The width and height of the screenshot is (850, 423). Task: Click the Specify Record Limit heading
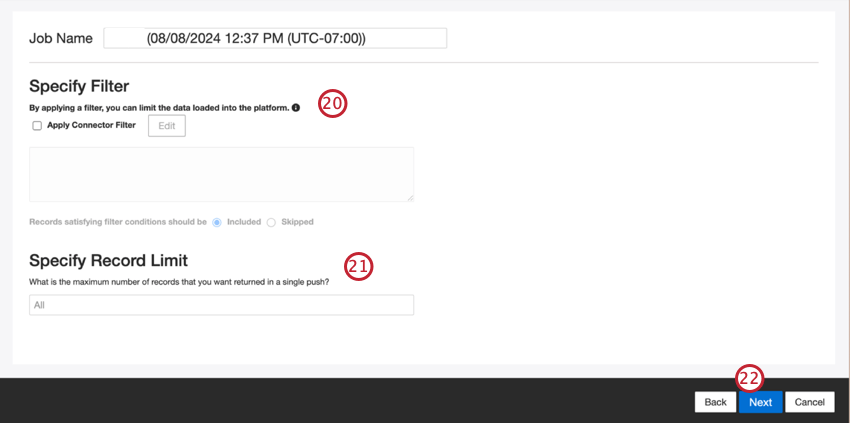click(x=108, y=261)
